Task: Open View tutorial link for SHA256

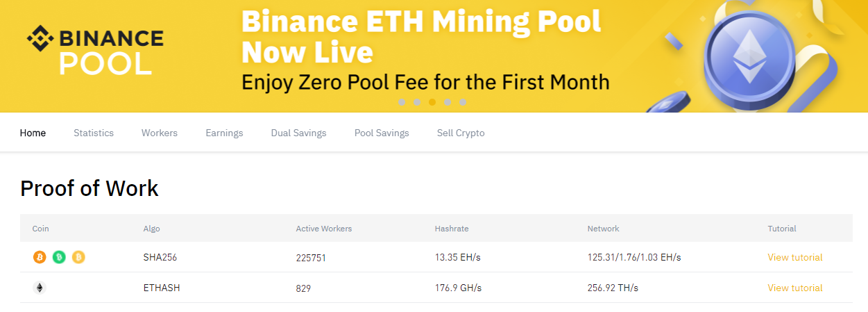Action: tap(795, 257)
